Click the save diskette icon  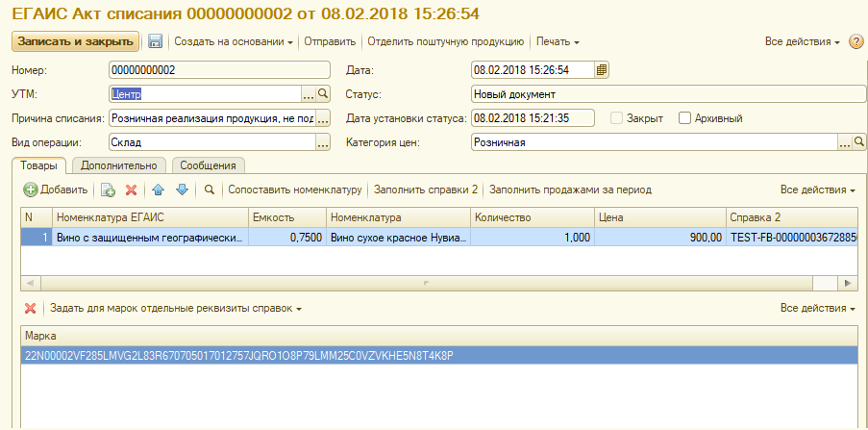point(155,42)
